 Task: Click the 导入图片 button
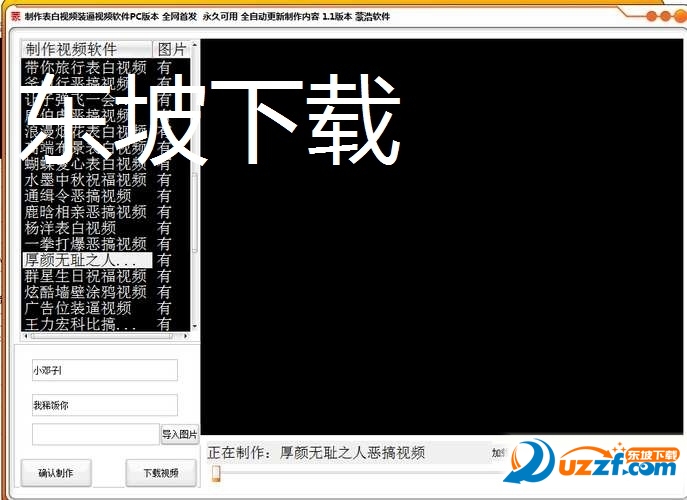pos(180,434)
